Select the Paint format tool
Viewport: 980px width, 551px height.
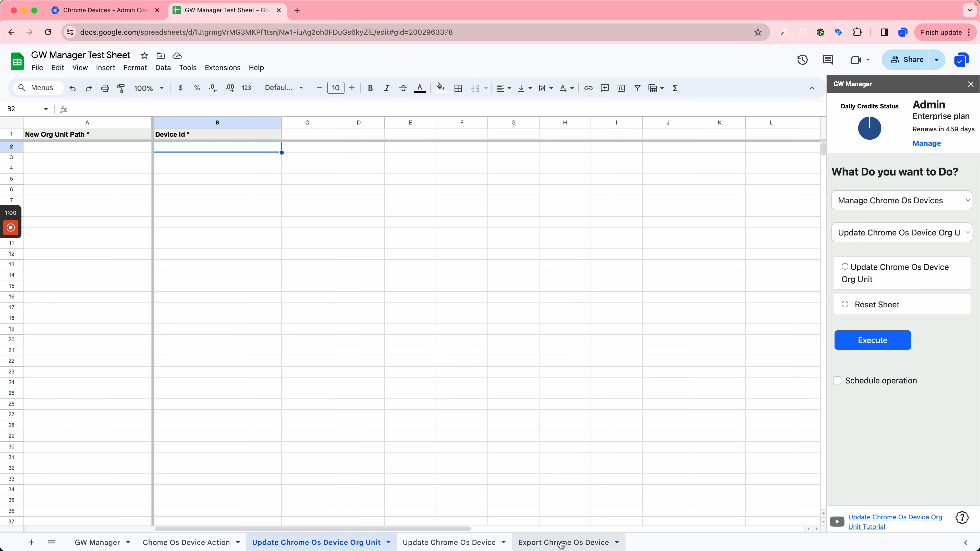coord(121,88)
